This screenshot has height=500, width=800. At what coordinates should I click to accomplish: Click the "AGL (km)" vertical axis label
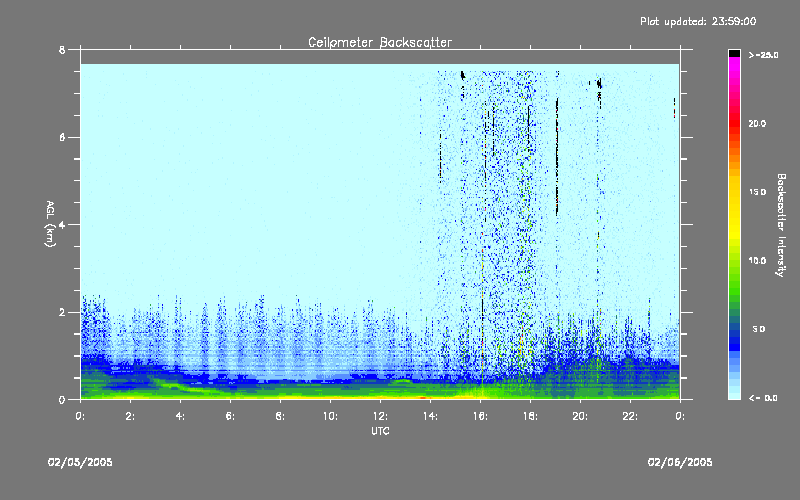coord(50,223)
